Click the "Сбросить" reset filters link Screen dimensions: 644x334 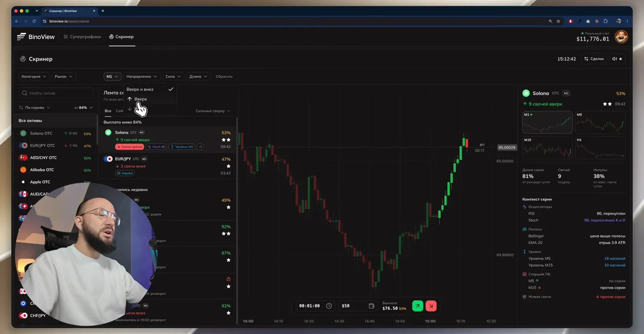tap(224, 76)
